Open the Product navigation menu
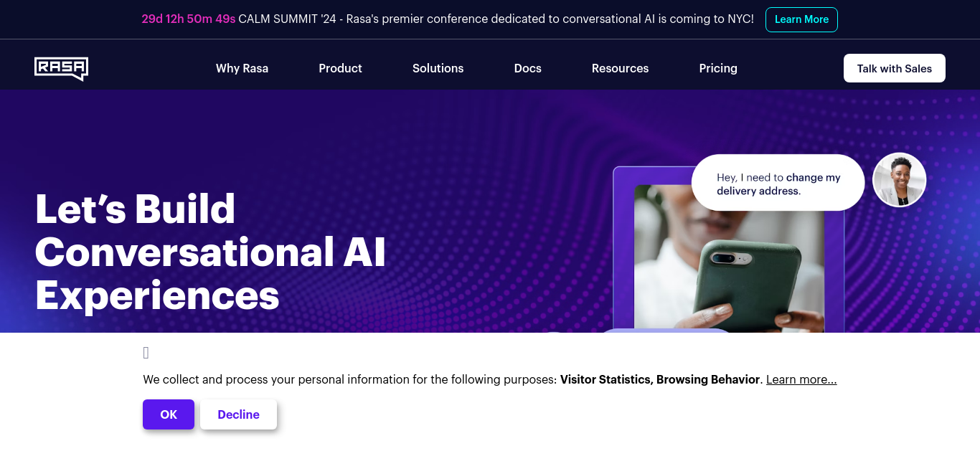The height and width of the screenshot is (451, 980). click(340, 68)
